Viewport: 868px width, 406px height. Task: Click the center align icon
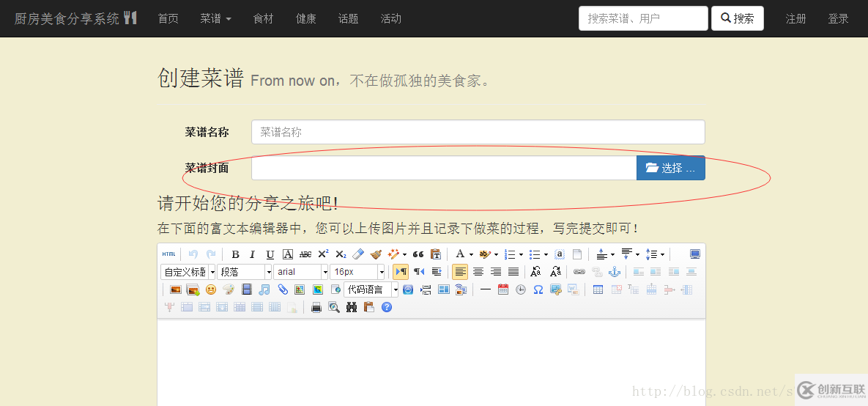click(x=478, y=272)
